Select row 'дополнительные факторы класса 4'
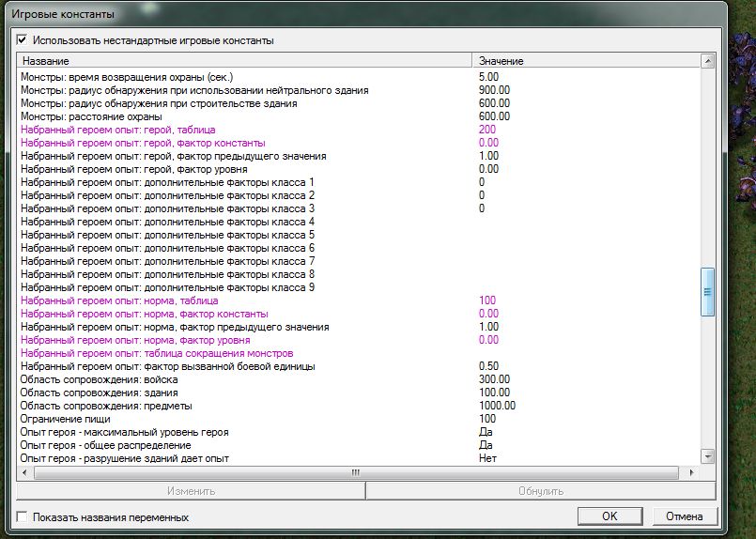Viewport: 756px width, 539px height. pos(359,222)
